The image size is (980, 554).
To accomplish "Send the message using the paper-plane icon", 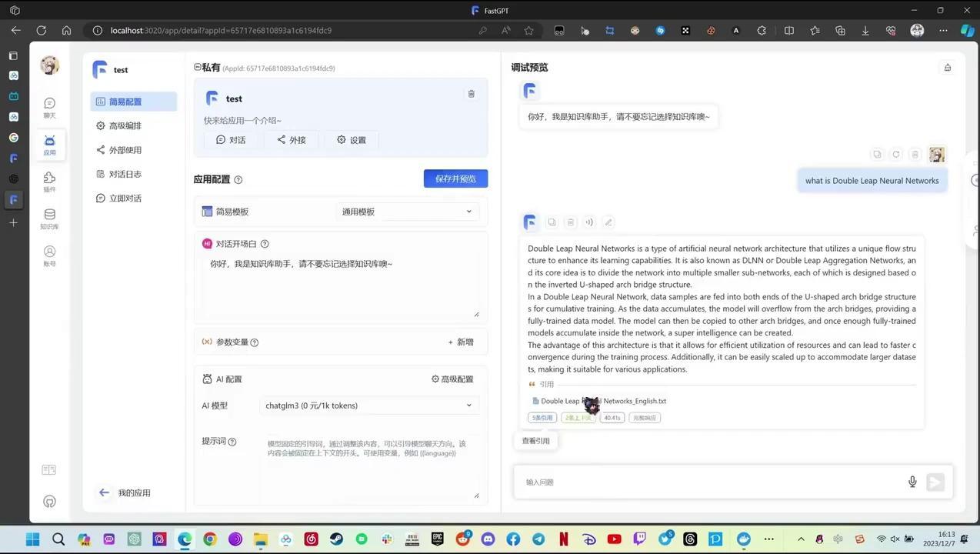I will pyautogui.click(x=935, y=482).
